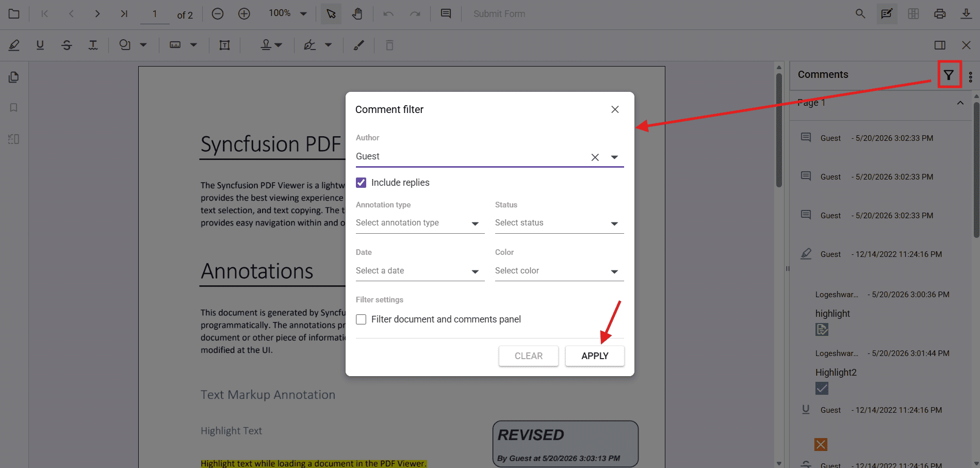Download the PDF file
The image size is (980, 468).
(x=966, y=14)
